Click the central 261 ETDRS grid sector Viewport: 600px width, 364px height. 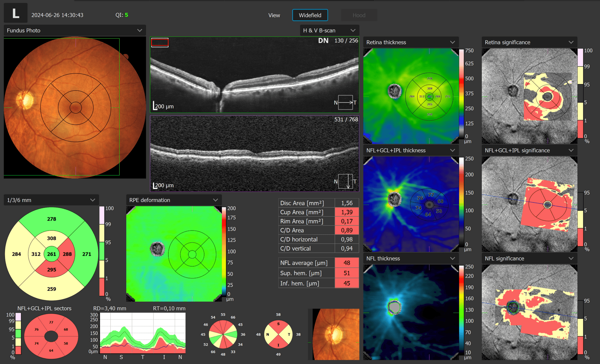click(x=51, y=254)
